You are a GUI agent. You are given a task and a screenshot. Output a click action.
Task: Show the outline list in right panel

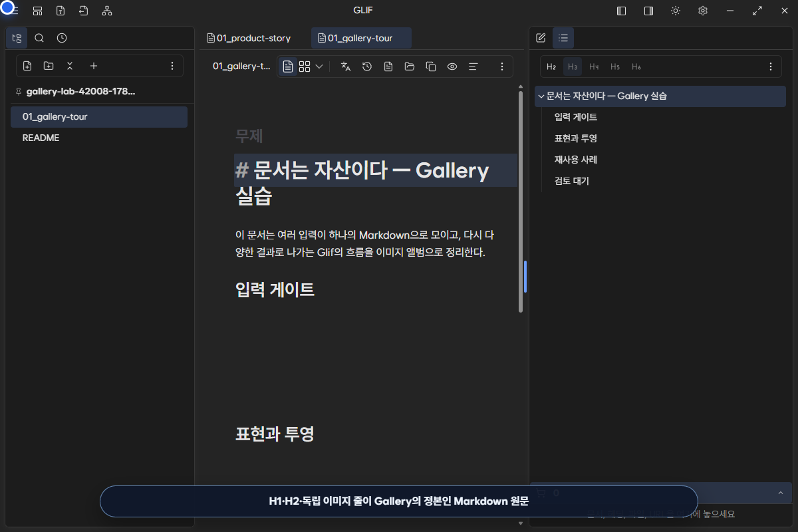(563, 38)
